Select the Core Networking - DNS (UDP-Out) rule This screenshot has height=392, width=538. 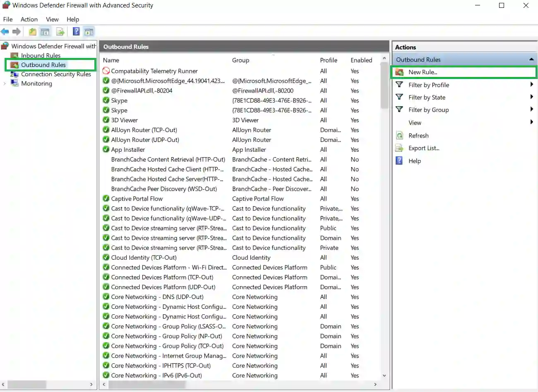pyautogui.click(x=157, y=297)
